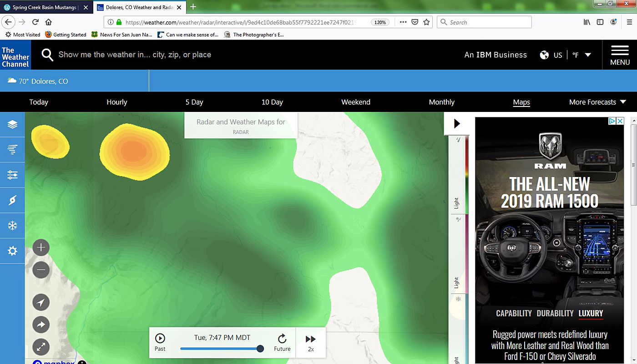Open the gear settings in map sidebar
Screen dimensions: 637x364
tap(12, 251)
